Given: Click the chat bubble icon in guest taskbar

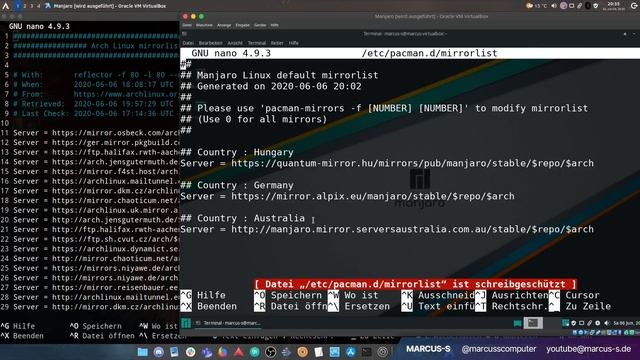Looking at the screenshot, I should tap(517, 323).
